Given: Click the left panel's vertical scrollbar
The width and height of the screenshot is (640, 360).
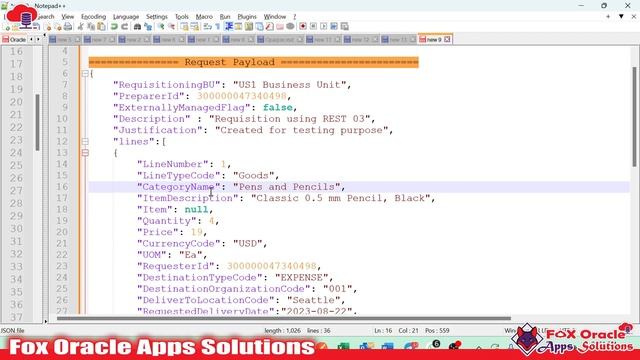Looking at the screenshot, I should point(37,122).
